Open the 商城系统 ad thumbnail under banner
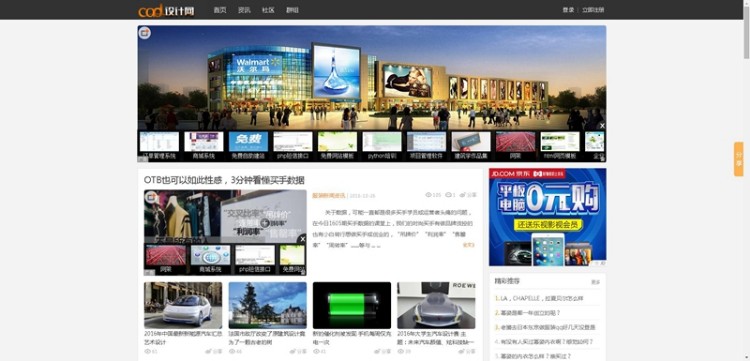750x361 pixels. (x=204, y=146)
